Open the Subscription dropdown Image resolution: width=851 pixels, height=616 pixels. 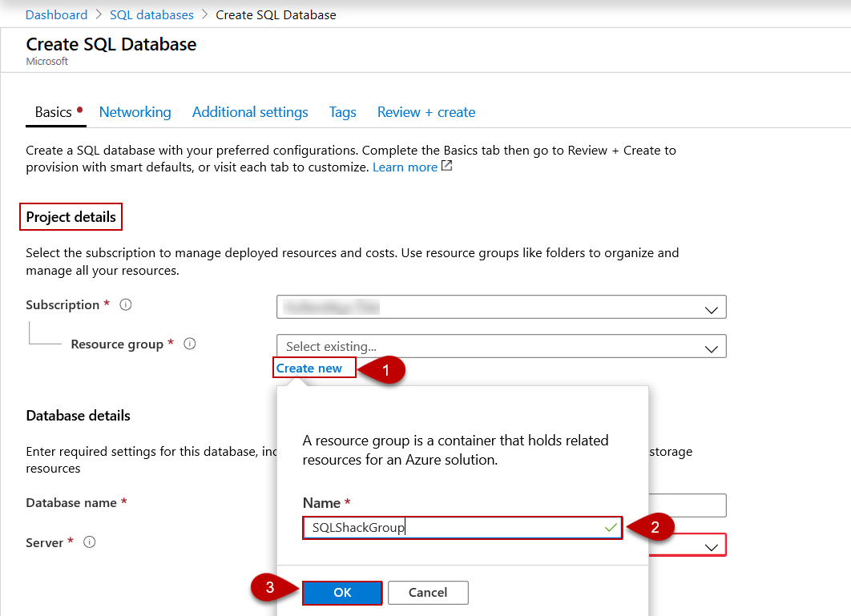501,308
